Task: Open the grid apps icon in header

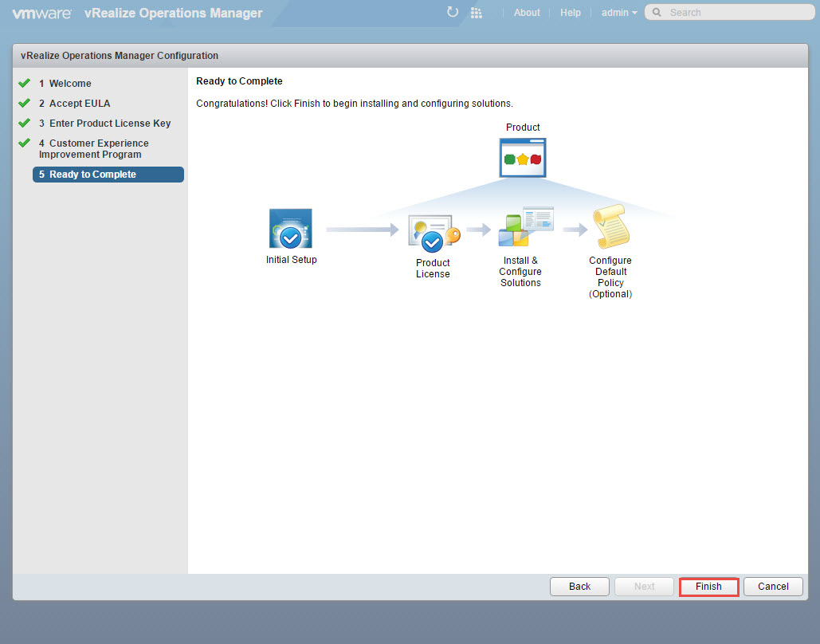Action: click(477, 13)
